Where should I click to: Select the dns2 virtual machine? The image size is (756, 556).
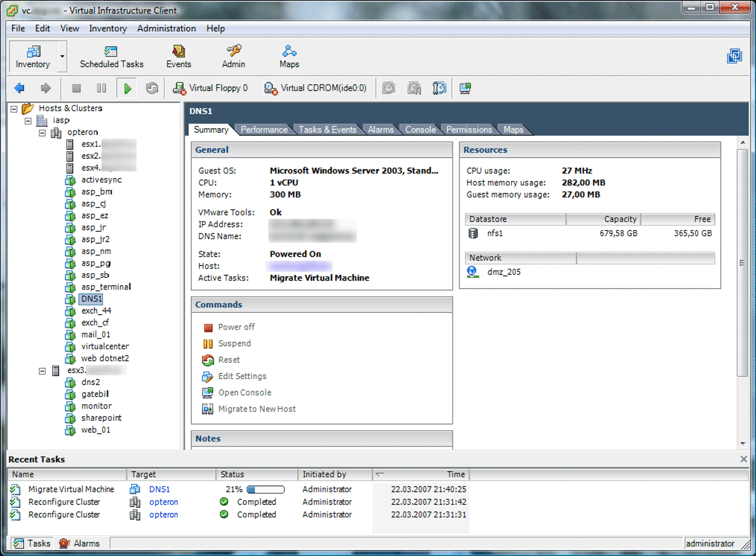point(90,382)
